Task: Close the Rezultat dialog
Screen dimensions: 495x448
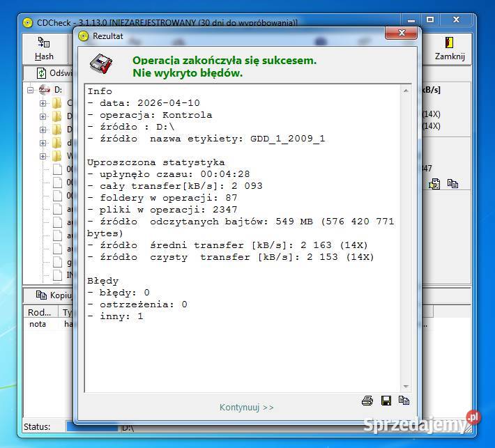Action: (402, 33)
